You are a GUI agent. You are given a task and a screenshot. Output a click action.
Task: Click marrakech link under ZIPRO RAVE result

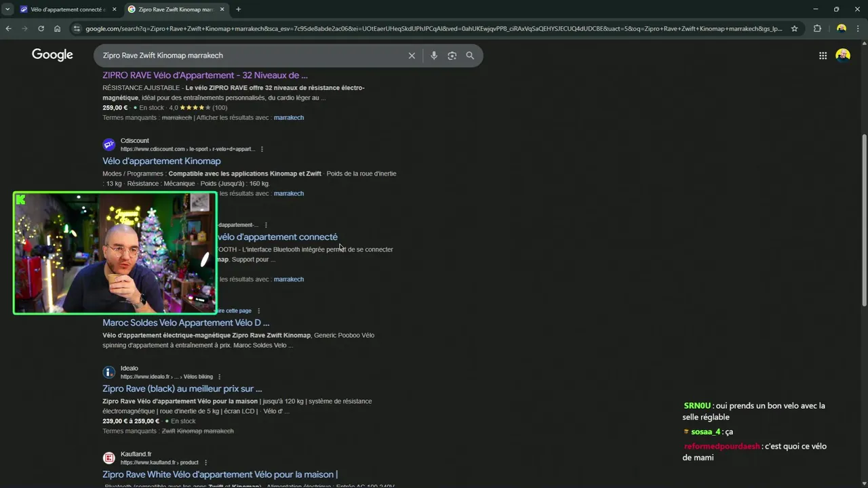[x=289, y=117]
